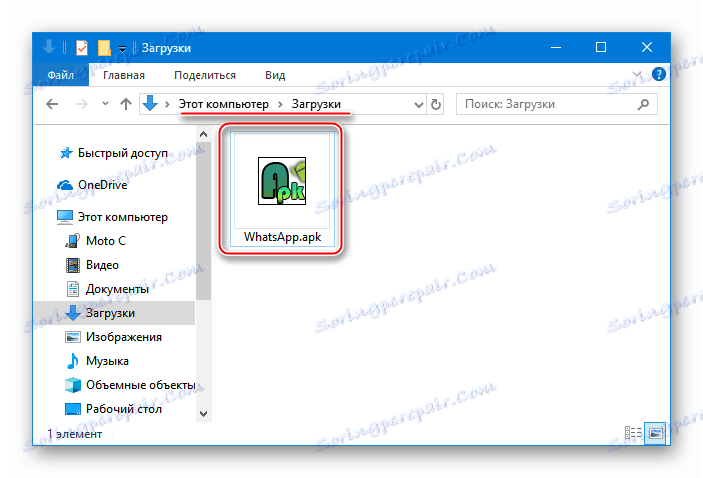
Task: Open the Изображения folder in sidebar
Action: click(x=124, y=337)
